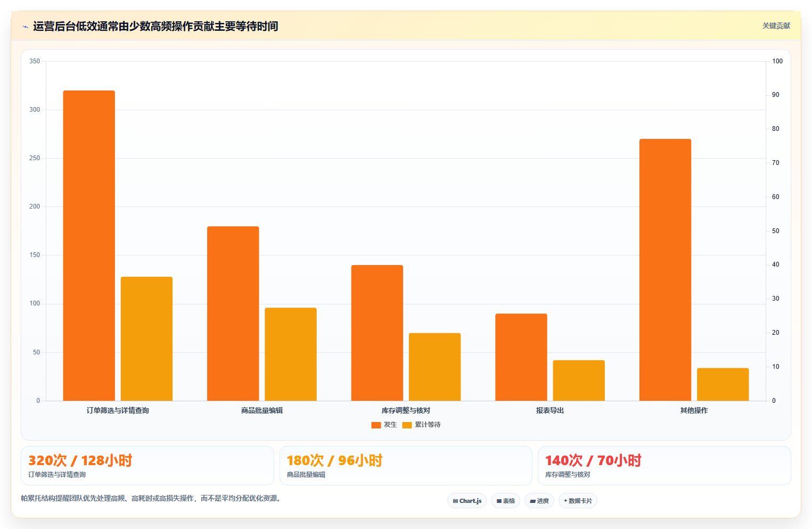Open the 140次 / 70小时 data card
The height and width of the screenshot is (529, 812).
pos(665,466)
